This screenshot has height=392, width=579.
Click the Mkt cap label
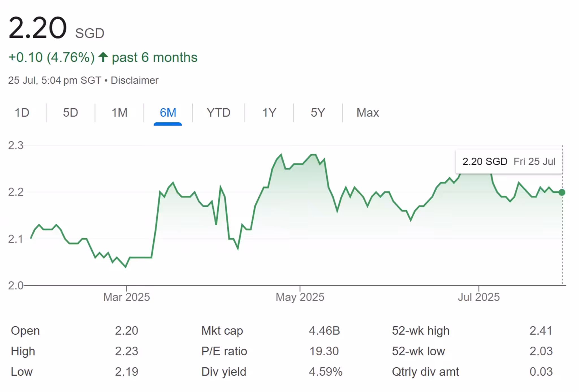pos(222,331)
